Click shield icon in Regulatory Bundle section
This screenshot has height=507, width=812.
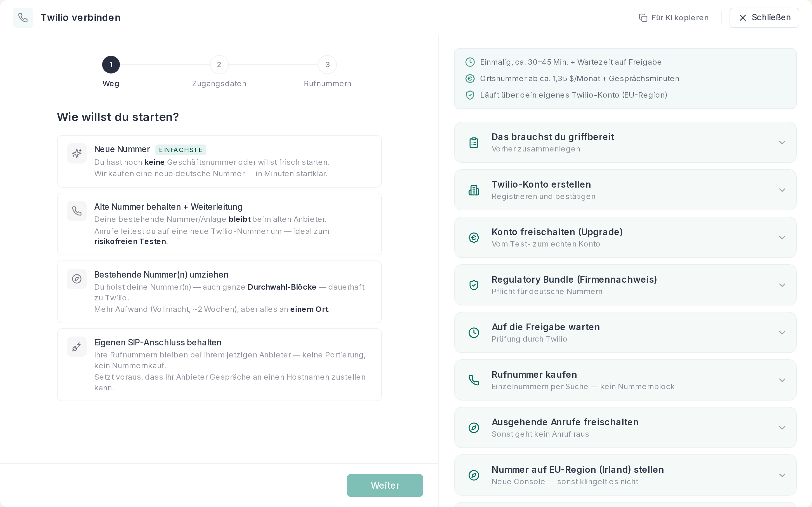(x=474, y=285)
